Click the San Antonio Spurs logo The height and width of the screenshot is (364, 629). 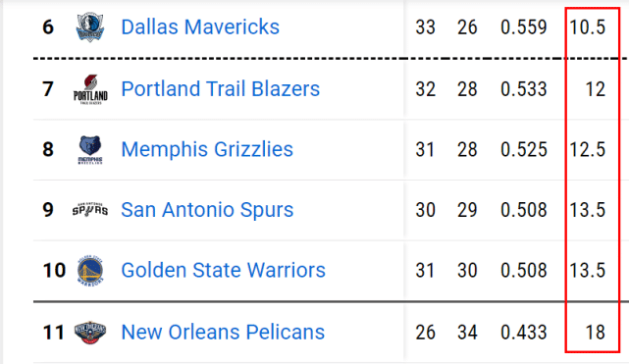(x=90, y=210)
